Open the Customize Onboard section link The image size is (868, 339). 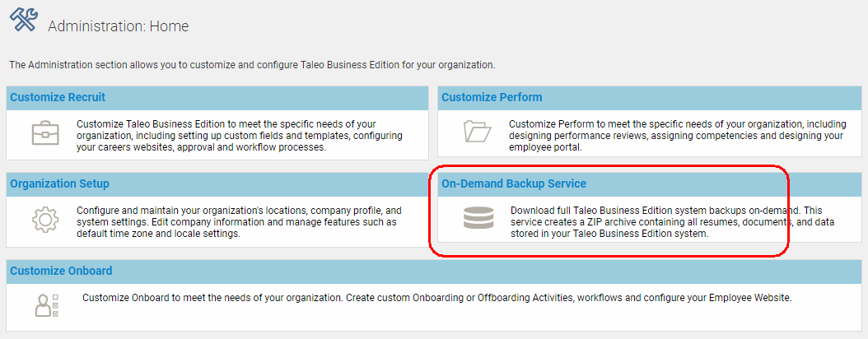point(61,271)
